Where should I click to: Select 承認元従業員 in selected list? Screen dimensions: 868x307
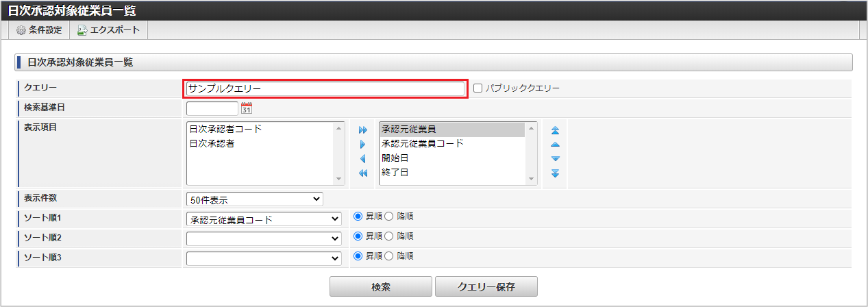click(x=452, y=130)
